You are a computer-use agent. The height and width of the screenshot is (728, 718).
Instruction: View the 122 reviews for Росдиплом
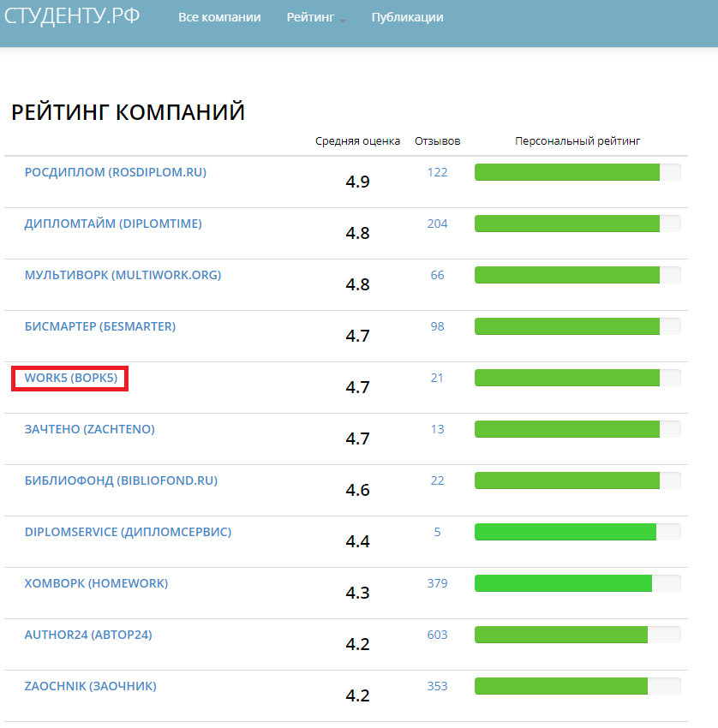click(x=437, y=172)
